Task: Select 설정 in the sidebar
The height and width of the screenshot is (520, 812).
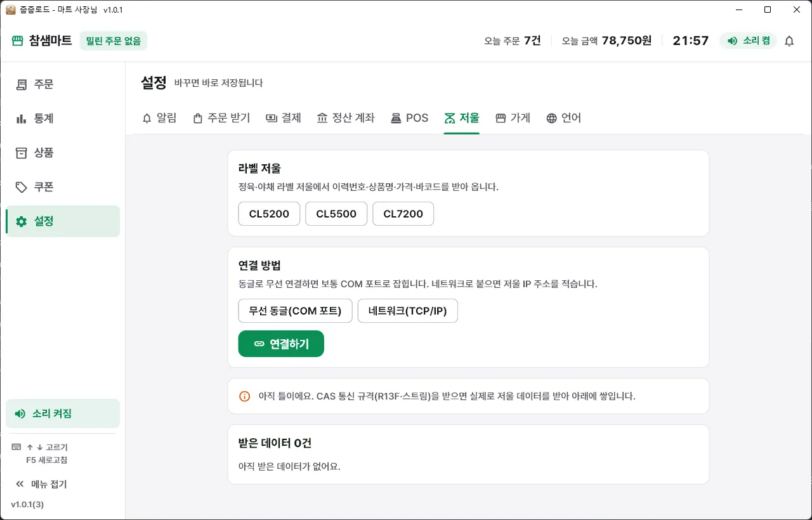Action: point(63,221)
